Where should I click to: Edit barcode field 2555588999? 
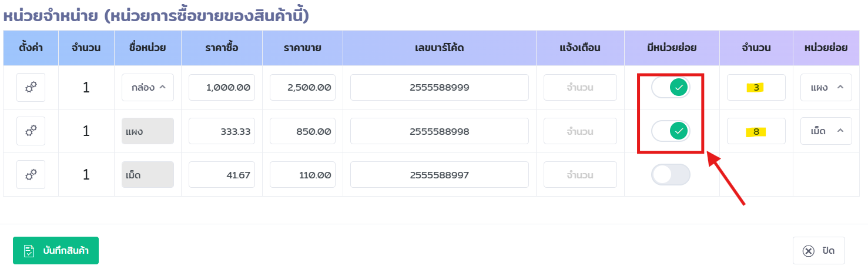[x=440, y=88]
